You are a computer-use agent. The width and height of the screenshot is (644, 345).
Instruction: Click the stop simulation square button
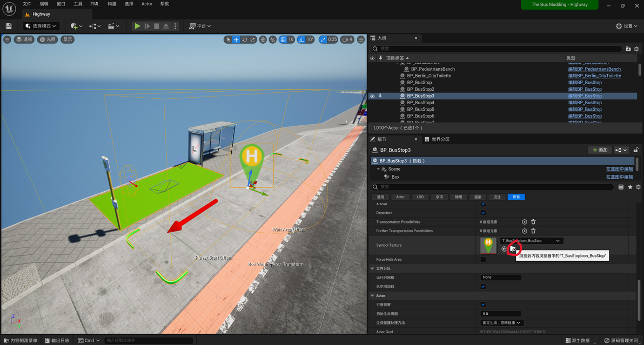point(157,26)
